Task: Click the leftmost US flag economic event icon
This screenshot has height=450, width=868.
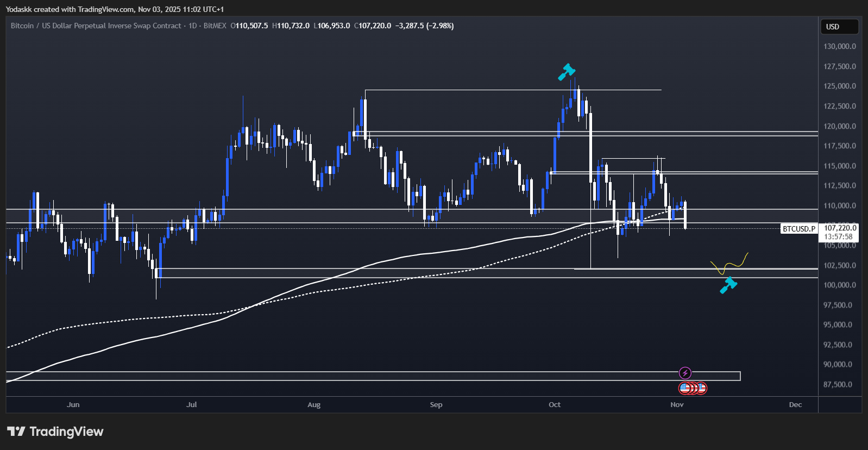Action: point(685,388)
